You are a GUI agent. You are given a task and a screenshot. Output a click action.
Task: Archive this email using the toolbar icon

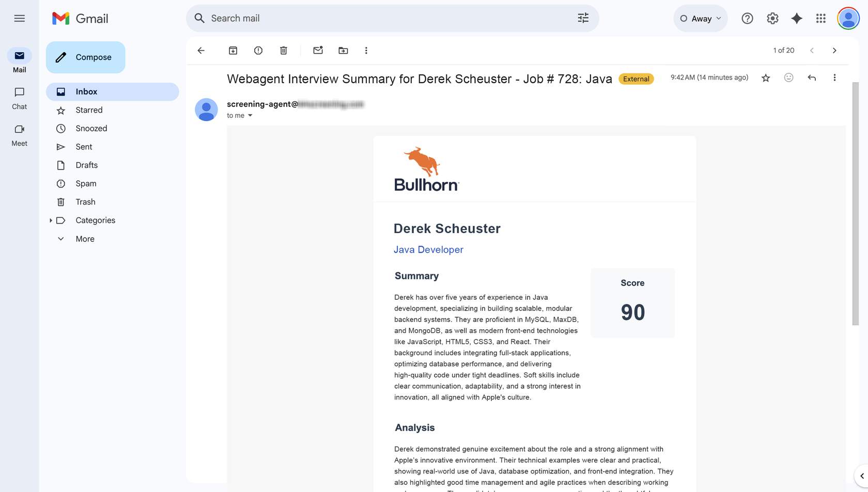click(x=233, y=51)
